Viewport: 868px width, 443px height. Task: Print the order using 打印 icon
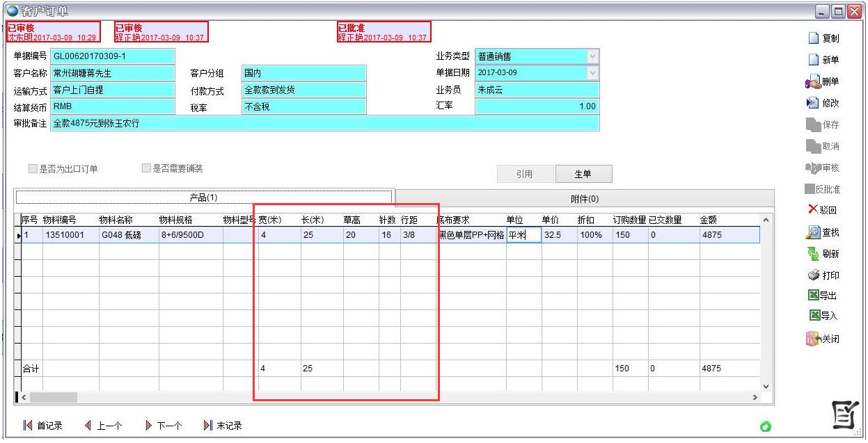[x=824, y=274]
